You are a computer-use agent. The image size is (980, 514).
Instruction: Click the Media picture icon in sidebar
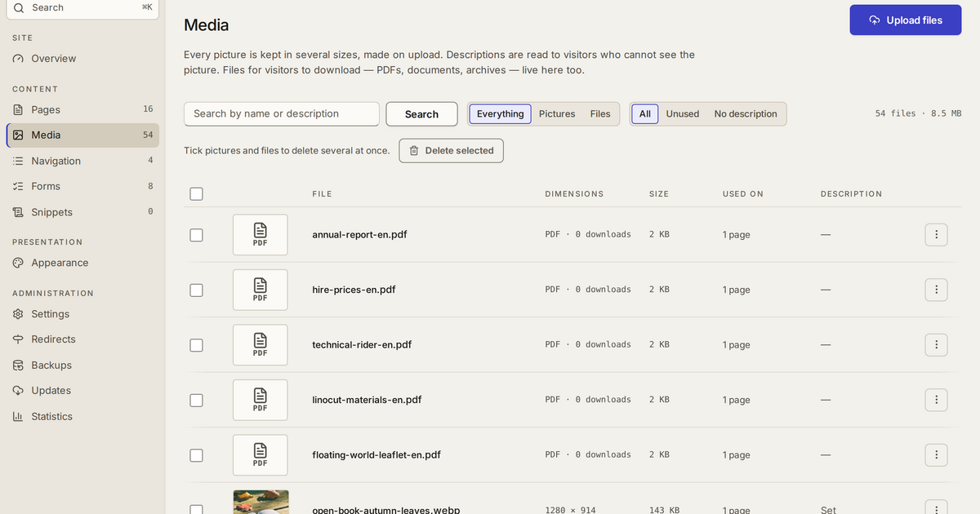pyautogui.click(x=18, y=135)
